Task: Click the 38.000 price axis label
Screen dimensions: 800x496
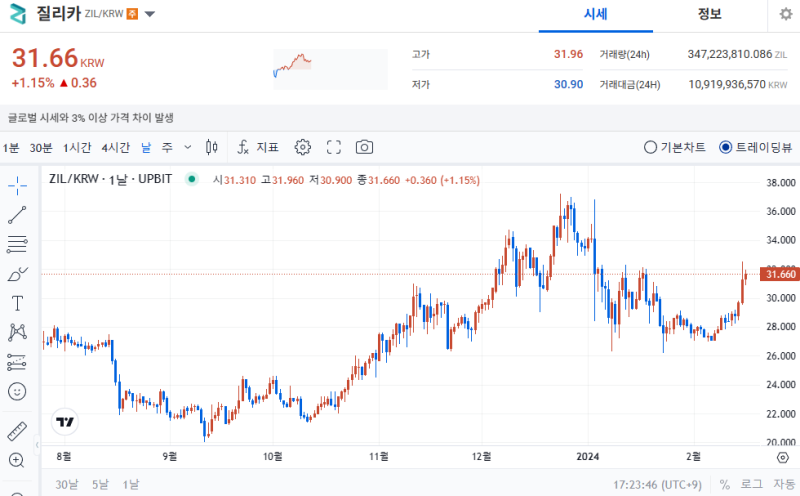Action: pos(781,183)
